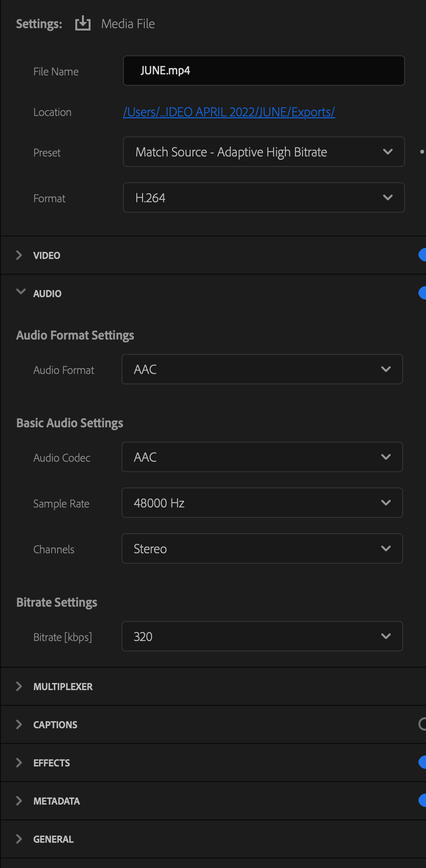Click the expand arrow beside VIDEO

pyautogui.click(x=18, y=255)
